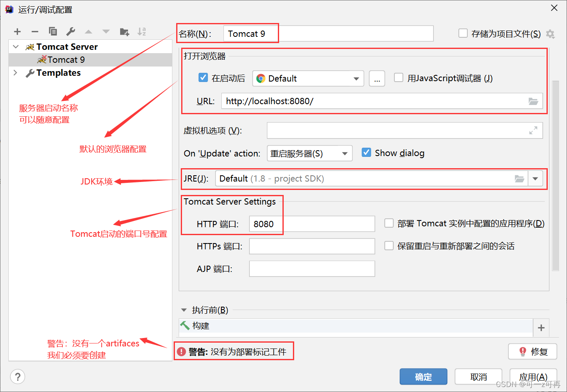Image resolution: width=567 pixels, height=392 pixels.
Task: Click the Apply button
Action: point(533,377)
